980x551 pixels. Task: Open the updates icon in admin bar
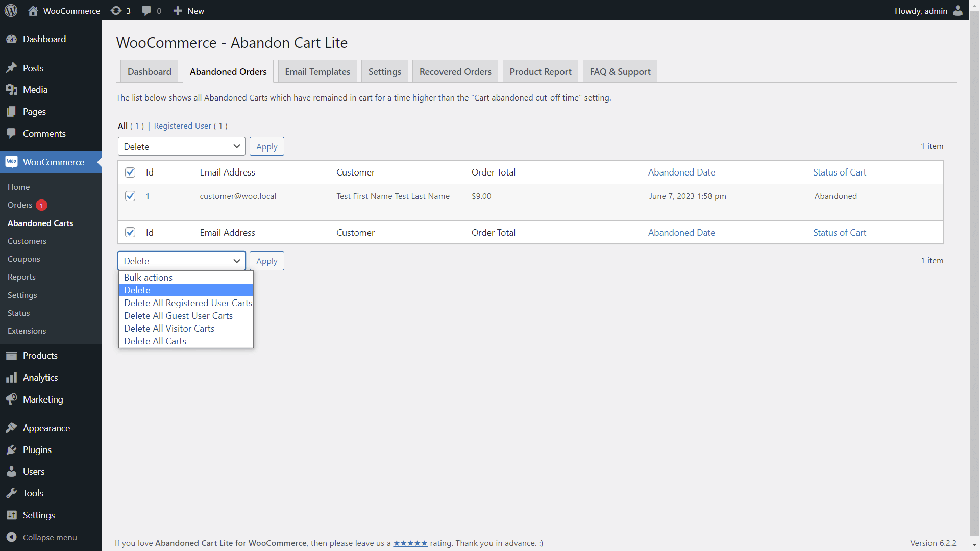click(x=116, y=11)
